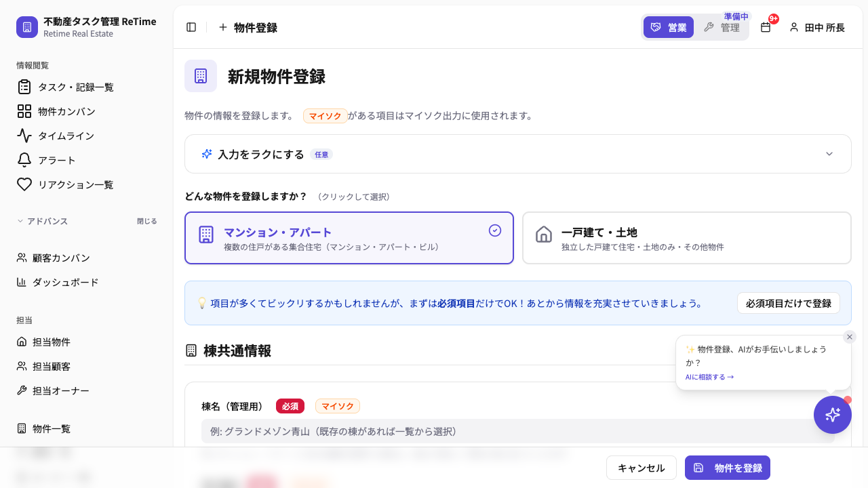Image resolution: width=868 pixels, height=488 pixels.
Task: Click the 棟名（管理用） input field
Action: coord(518,431)
